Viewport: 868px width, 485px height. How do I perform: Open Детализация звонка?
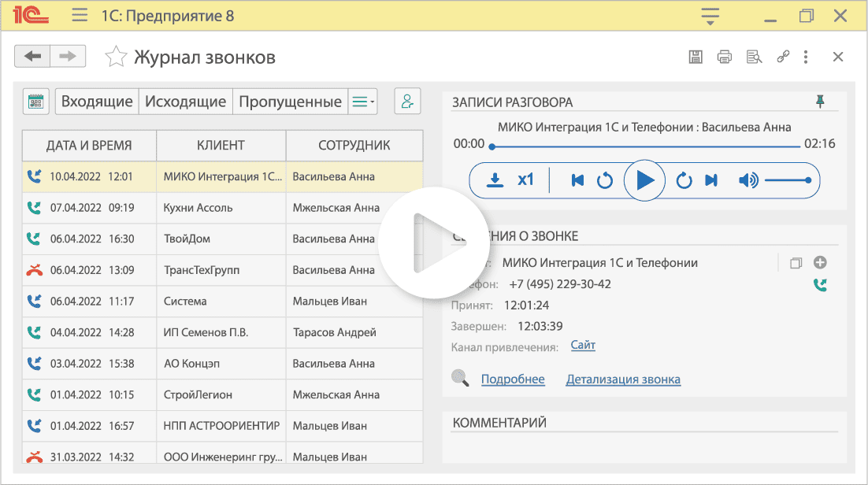click(x=623, y=379)
